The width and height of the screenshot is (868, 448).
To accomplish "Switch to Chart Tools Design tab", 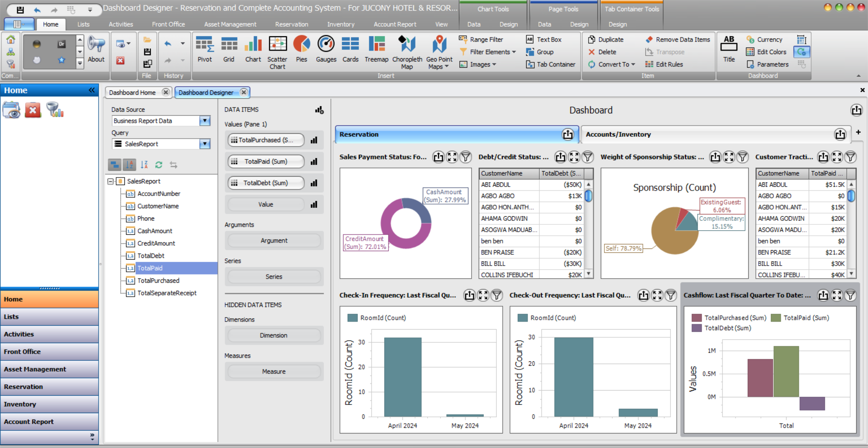I will [509, 24].
